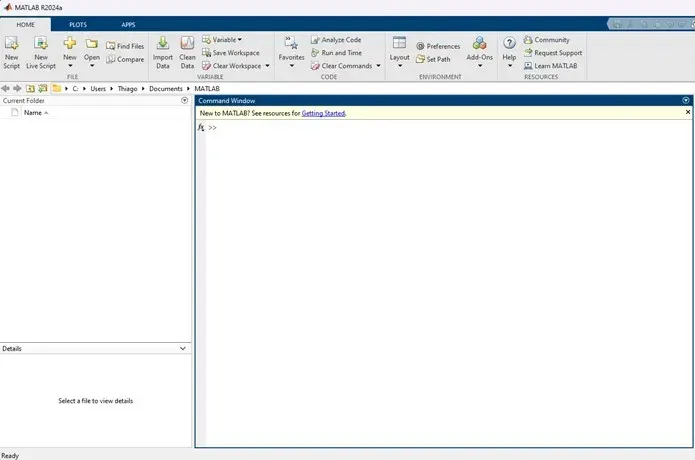Click Clear Commands
The image size is (695, 460).
tap(341, 66)
